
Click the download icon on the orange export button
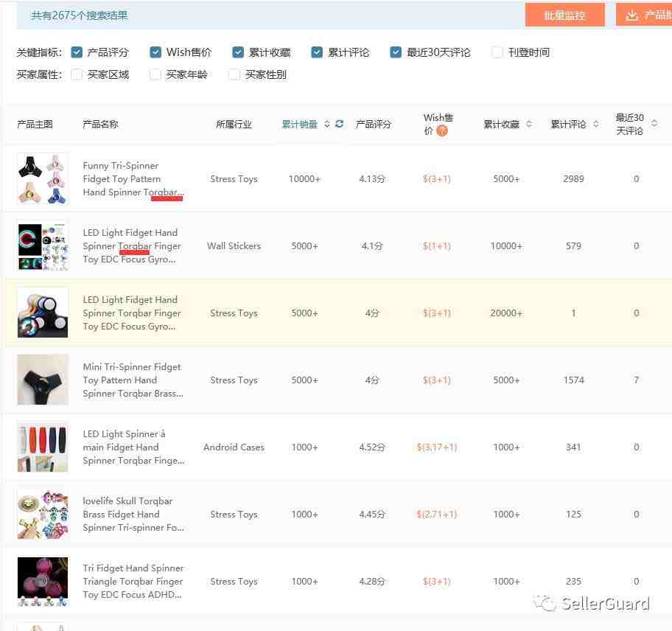(x=631, y=15)
